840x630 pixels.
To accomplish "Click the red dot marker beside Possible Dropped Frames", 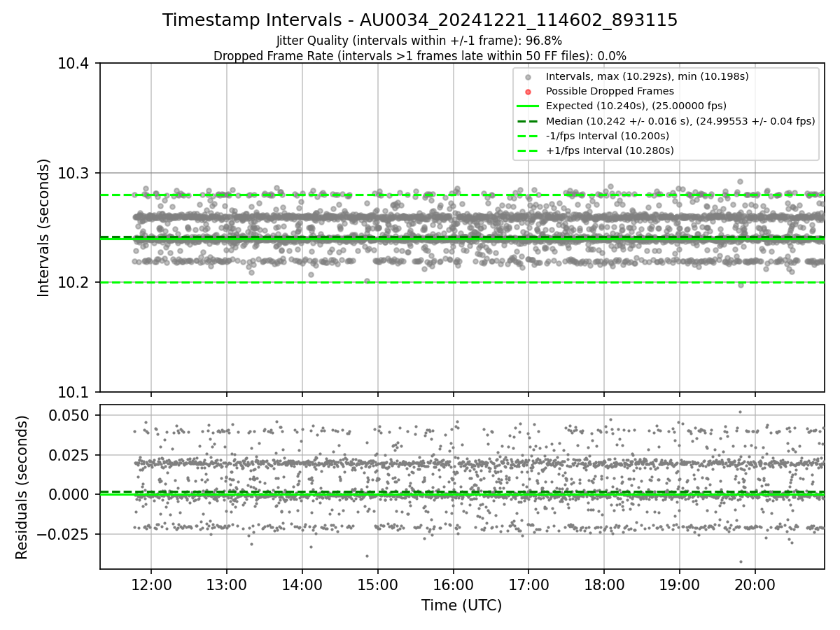I will click(528, 92).
